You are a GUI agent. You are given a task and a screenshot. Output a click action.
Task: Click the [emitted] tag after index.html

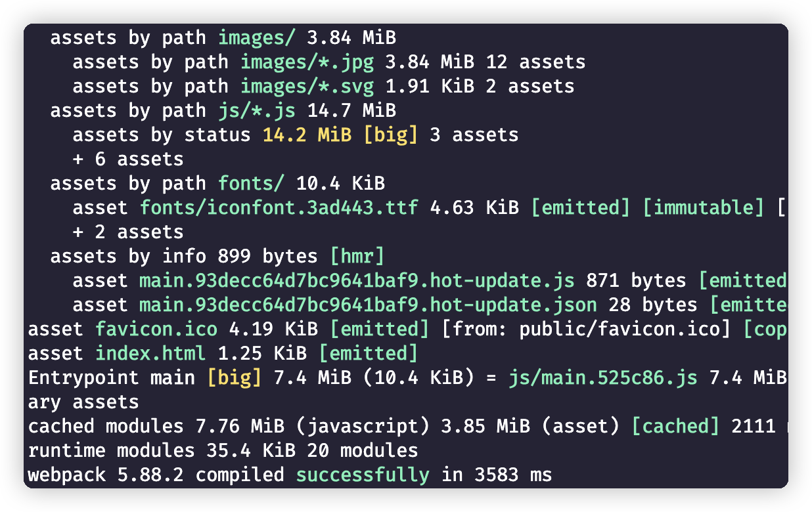[368, 354]
